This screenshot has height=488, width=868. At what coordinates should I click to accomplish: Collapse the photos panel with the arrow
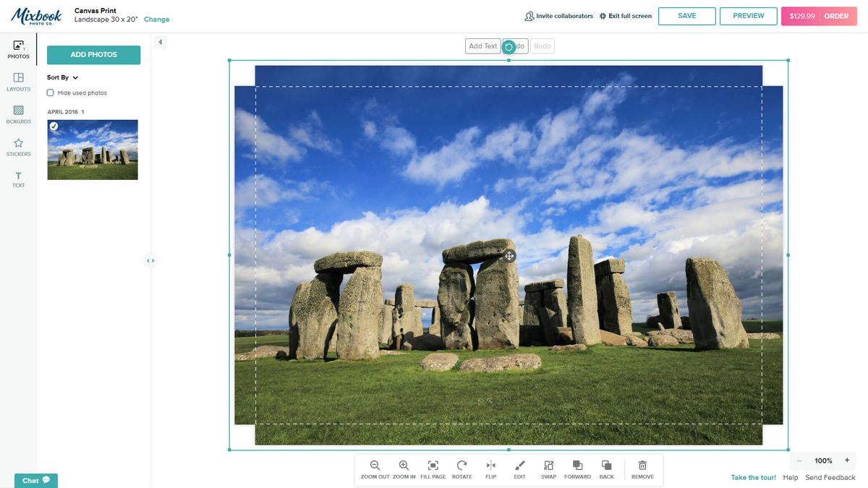click(160, 41)
